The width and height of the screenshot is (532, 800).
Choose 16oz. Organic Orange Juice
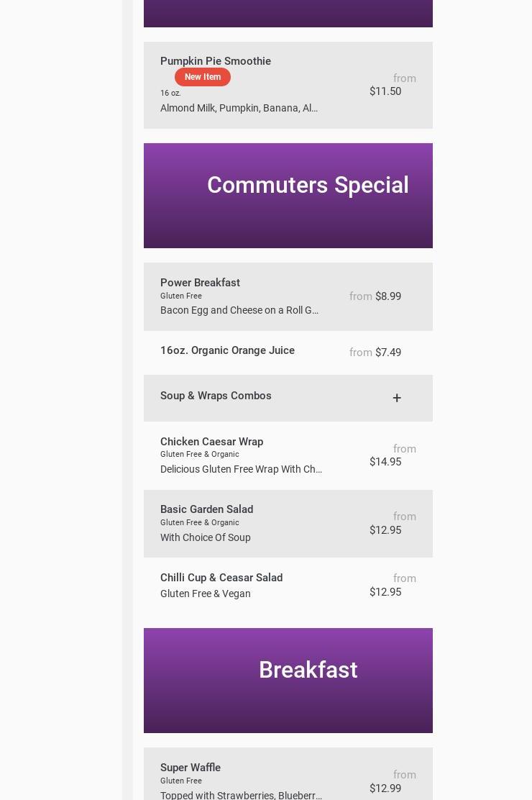coord(227,350)
